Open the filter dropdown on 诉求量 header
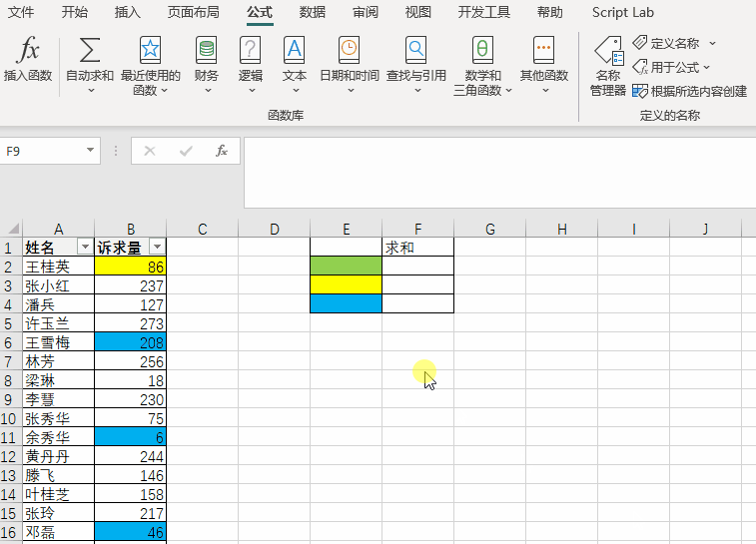Viewport: 756px width, 544px height. tap(157, 247)
